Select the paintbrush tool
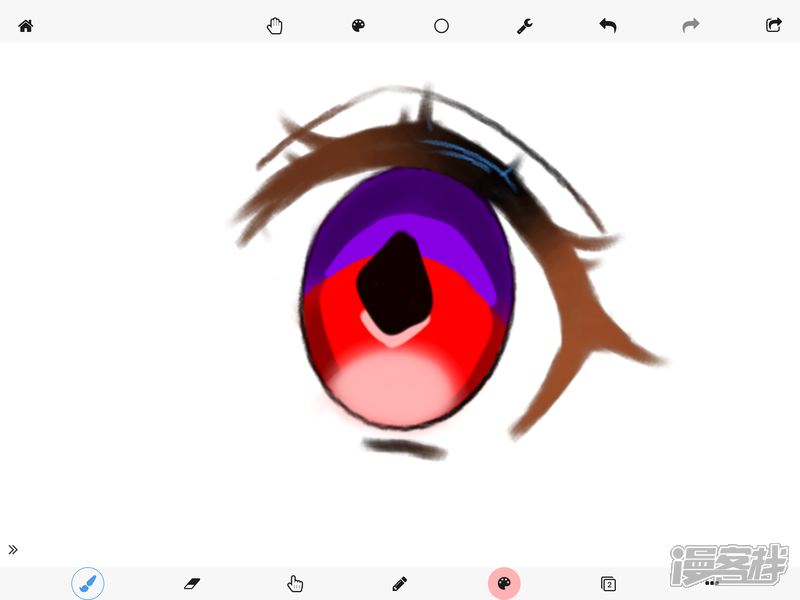Screen dimensions: 800x600 [x=88, y=583]
